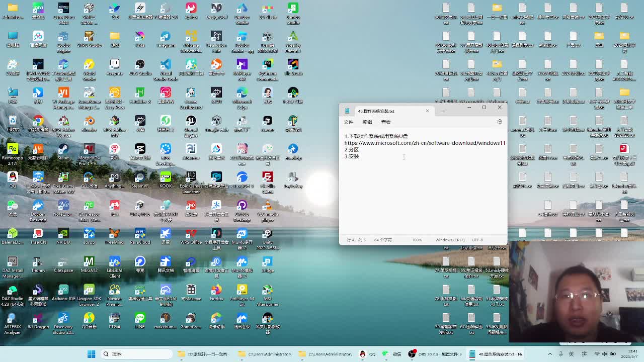
Task: Select the Unity Hub desktop icon
Action: pyautogui.click(x=140, y=208)
